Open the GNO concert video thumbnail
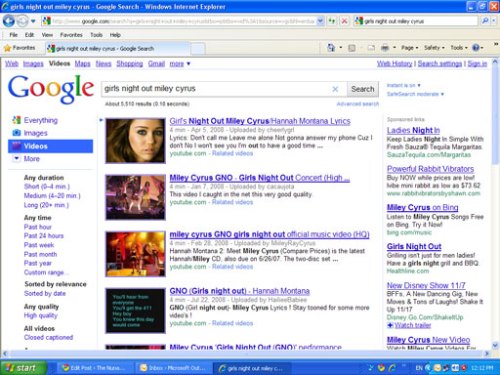The image size is (500, 375). click(135, 197)
